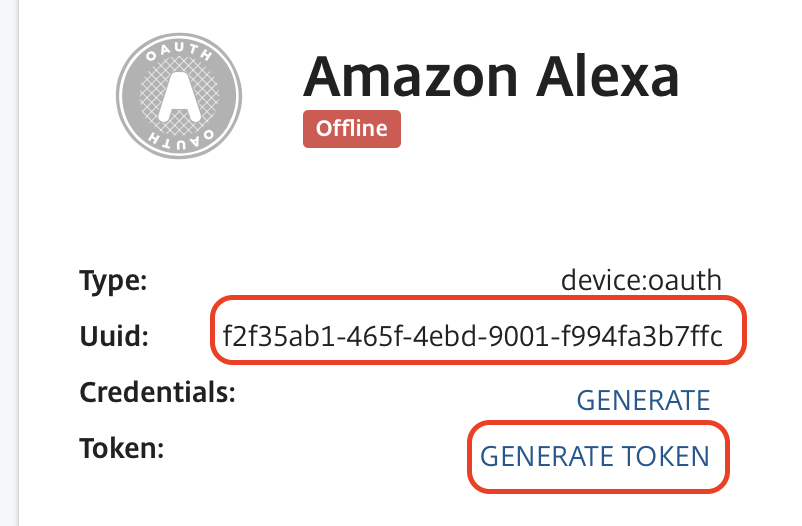Click the Type: field label
The height and width of the screenshot is (526, 802).
point(114,280)
